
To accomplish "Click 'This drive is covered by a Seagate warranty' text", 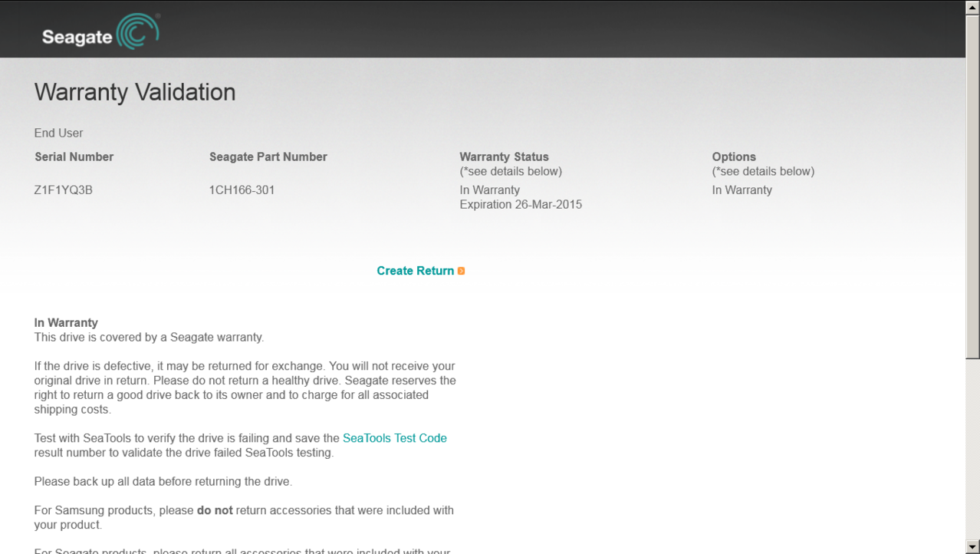I will (149, 337).
